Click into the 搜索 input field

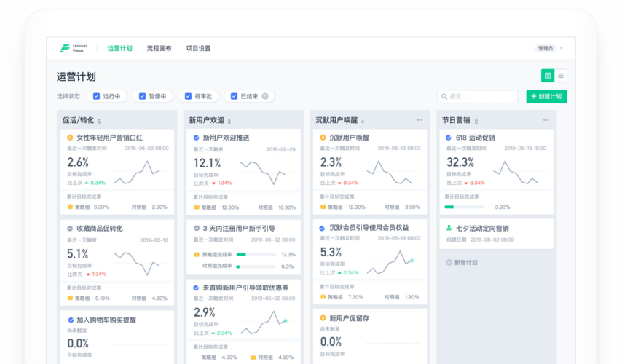tap(478, 96)
